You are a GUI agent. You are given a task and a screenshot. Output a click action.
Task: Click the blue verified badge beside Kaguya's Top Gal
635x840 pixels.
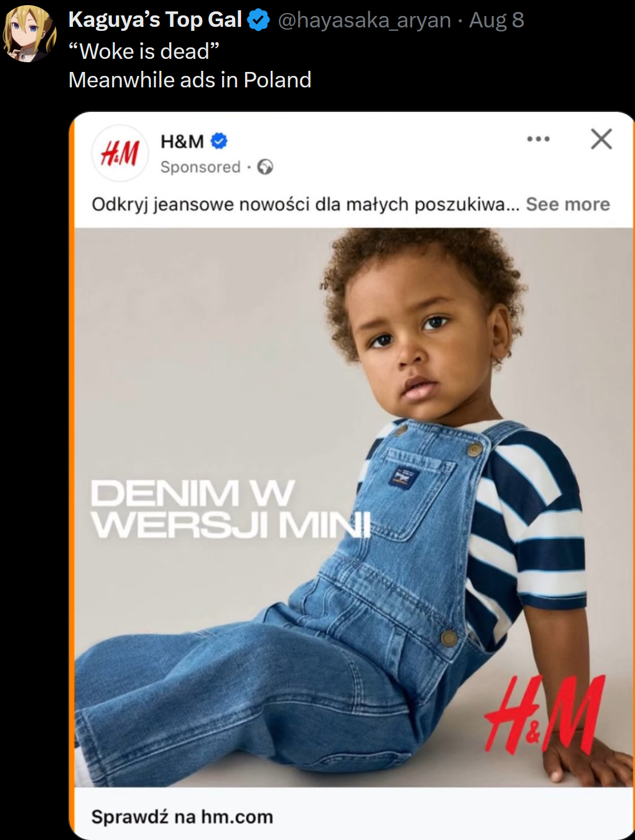tap(258, 21)
